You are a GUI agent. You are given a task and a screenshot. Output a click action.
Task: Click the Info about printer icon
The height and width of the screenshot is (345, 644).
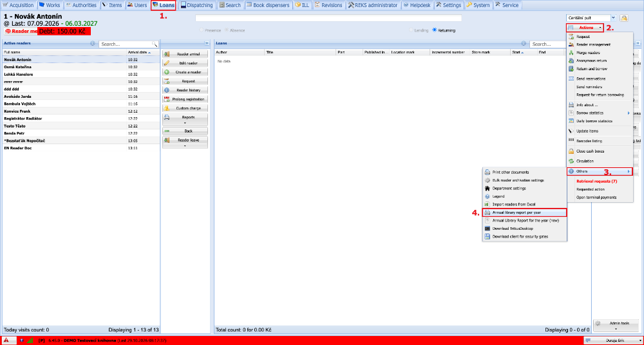tap(571, 105)
